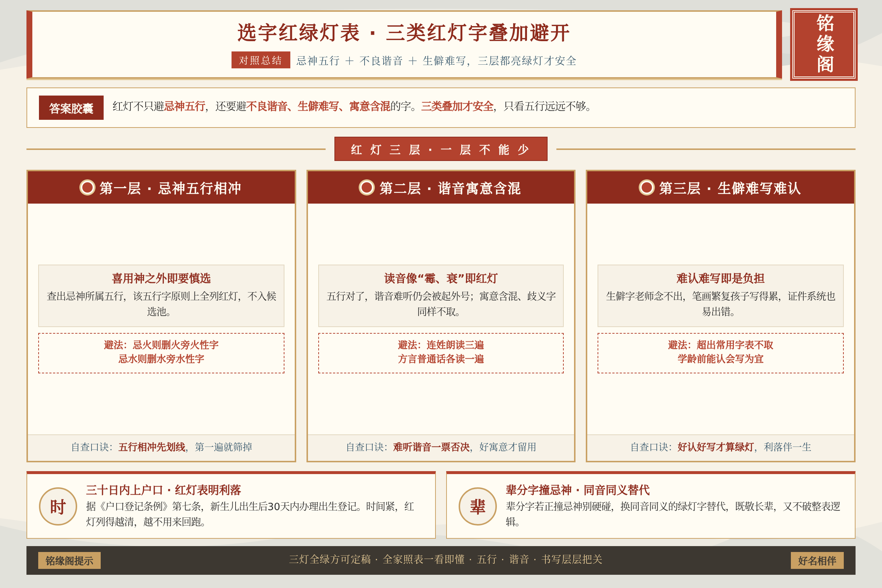Click the 铭缘阁提示 footer tag
882x588 pixels.
coord(69,560)
